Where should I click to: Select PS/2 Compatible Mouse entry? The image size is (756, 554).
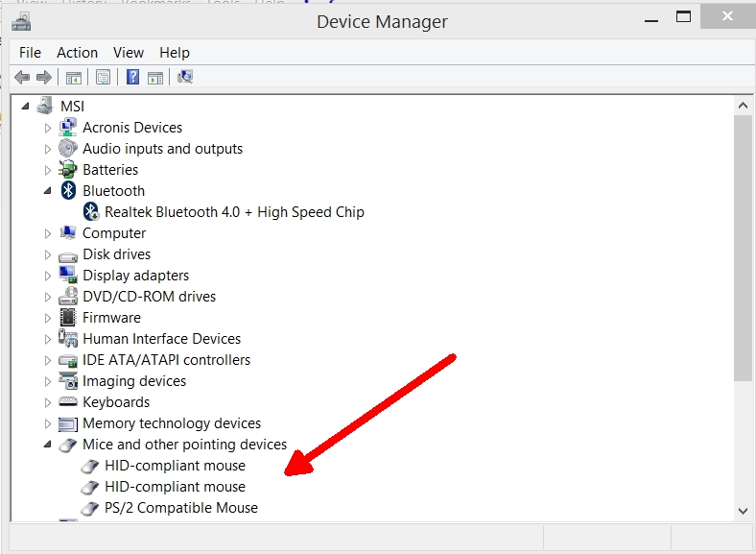click(180, 508)
